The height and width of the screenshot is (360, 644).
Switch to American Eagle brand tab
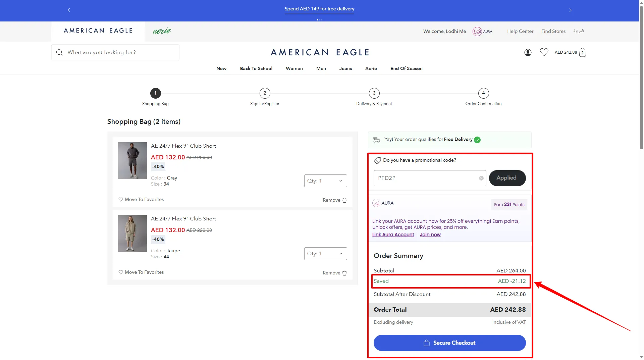coord(98,31)
